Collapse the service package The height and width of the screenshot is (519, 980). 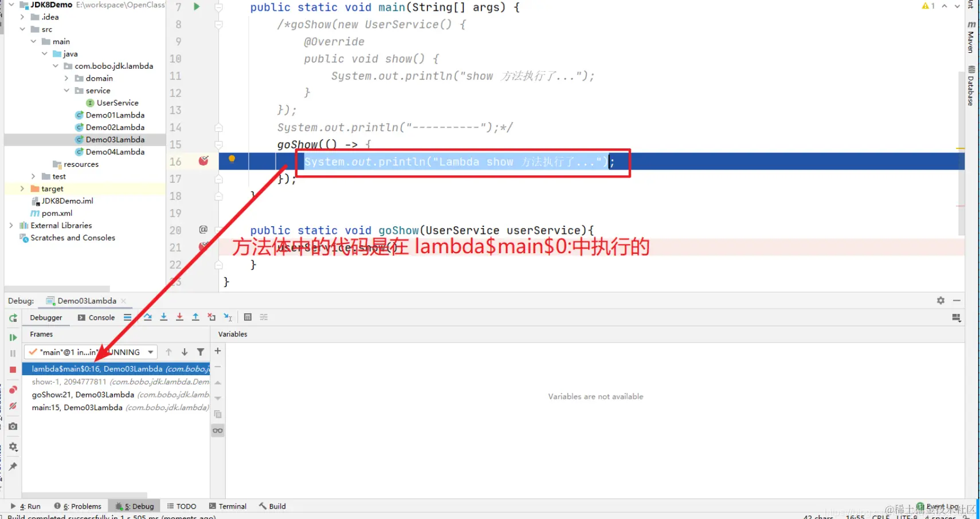pos(66,91)
